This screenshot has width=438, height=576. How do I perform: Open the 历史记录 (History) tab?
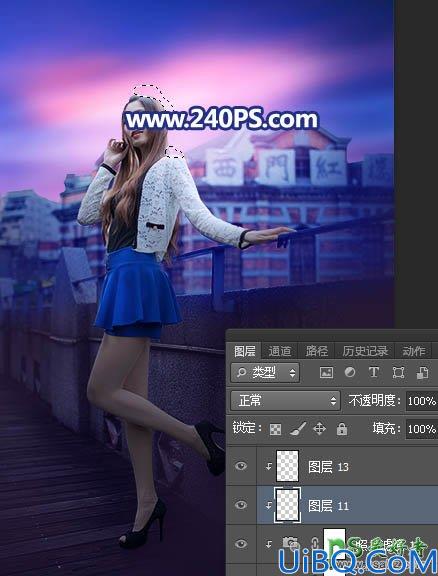pyautogui.click(x=365, y=351)
